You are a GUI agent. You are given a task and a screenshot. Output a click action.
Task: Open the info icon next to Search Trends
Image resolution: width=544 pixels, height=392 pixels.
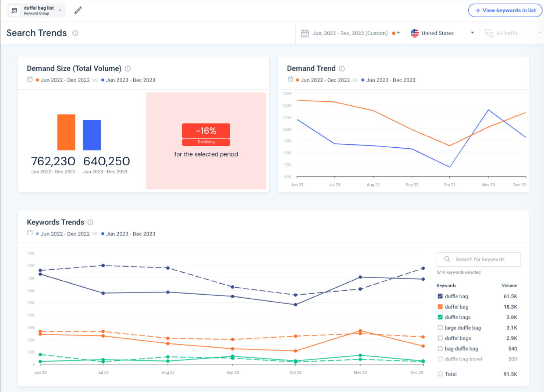point(75,33)
